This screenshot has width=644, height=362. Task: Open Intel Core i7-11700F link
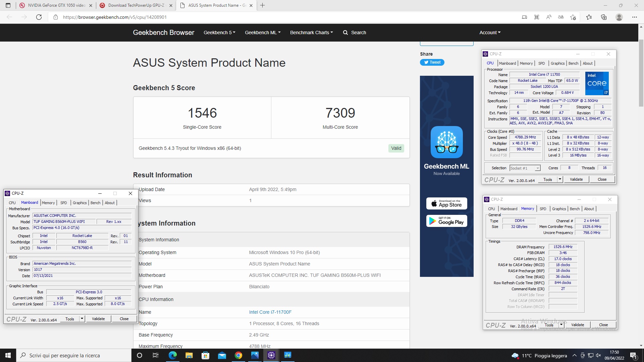point(270,312)
